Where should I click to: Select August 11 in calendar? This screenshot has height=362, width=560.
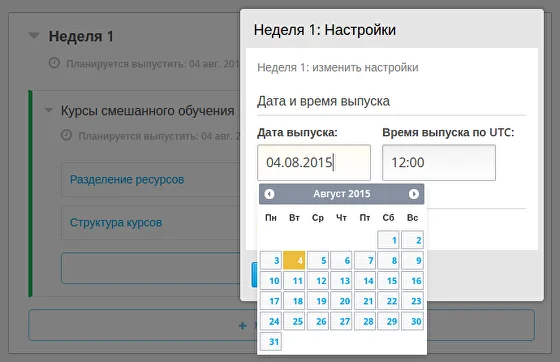pos(294,281)
